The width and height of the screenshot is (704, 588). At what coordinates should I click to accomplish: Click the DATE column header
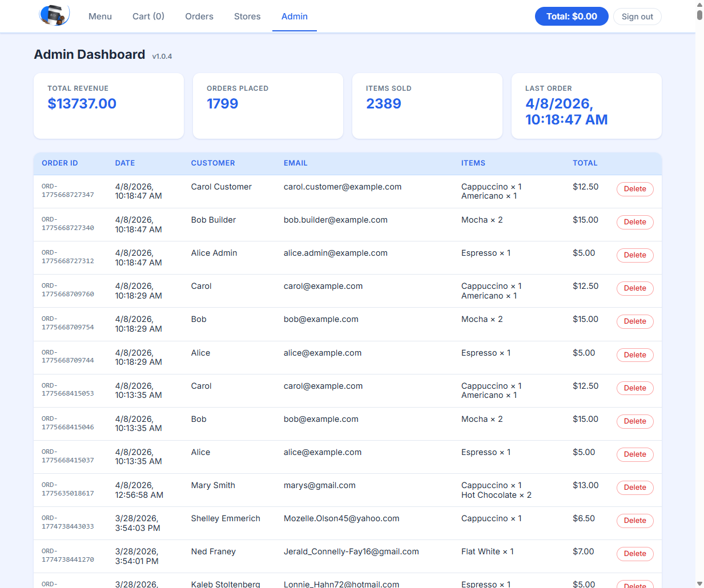[125, 163]
